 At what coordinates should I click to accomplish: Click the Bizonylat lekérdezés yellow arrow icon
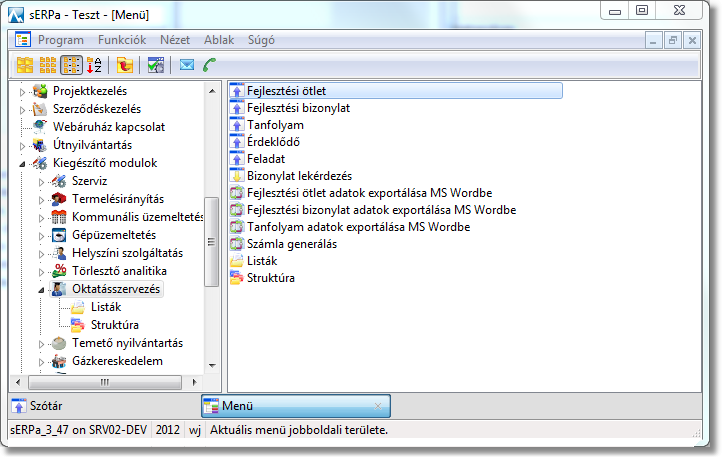point(237,176)
